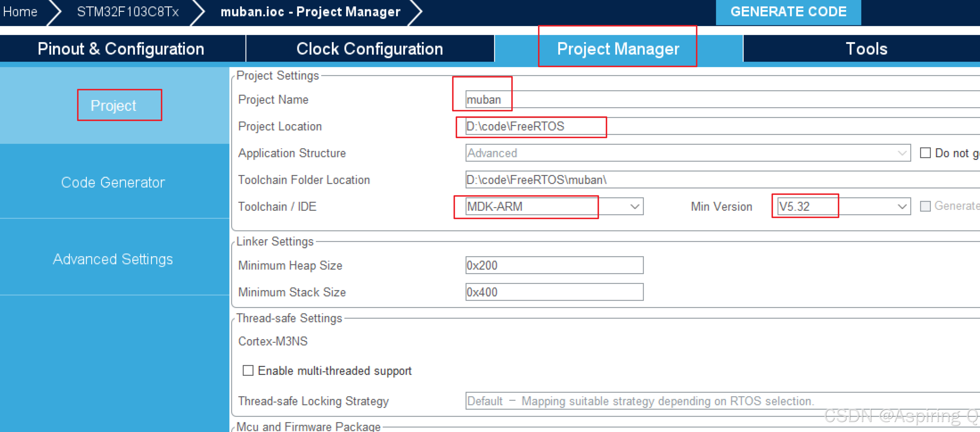
Task: Click the 'Toolchain / IDE' label
Action: point(277,206)
